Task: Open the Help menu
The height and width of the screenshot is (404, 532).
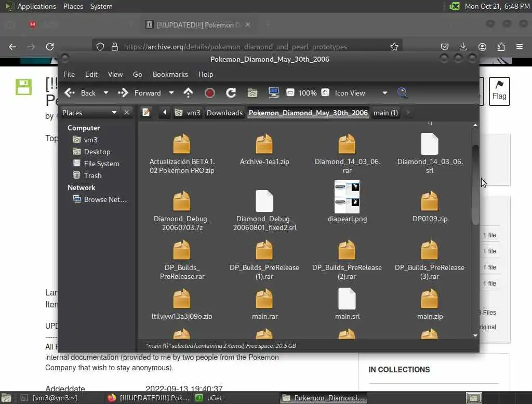Action: click(x=206, y=74)
